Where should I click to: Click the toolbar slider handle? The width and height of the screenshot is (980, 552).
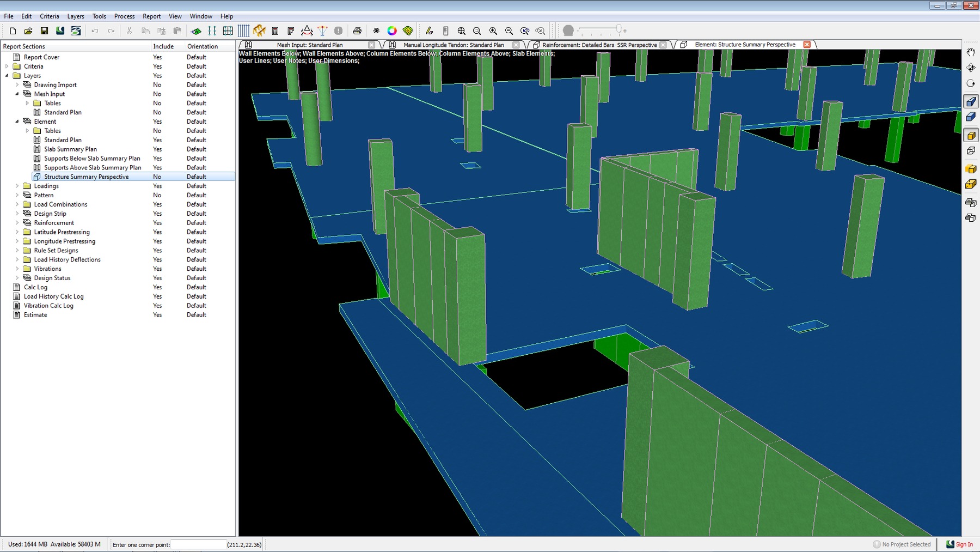(618, 29)
